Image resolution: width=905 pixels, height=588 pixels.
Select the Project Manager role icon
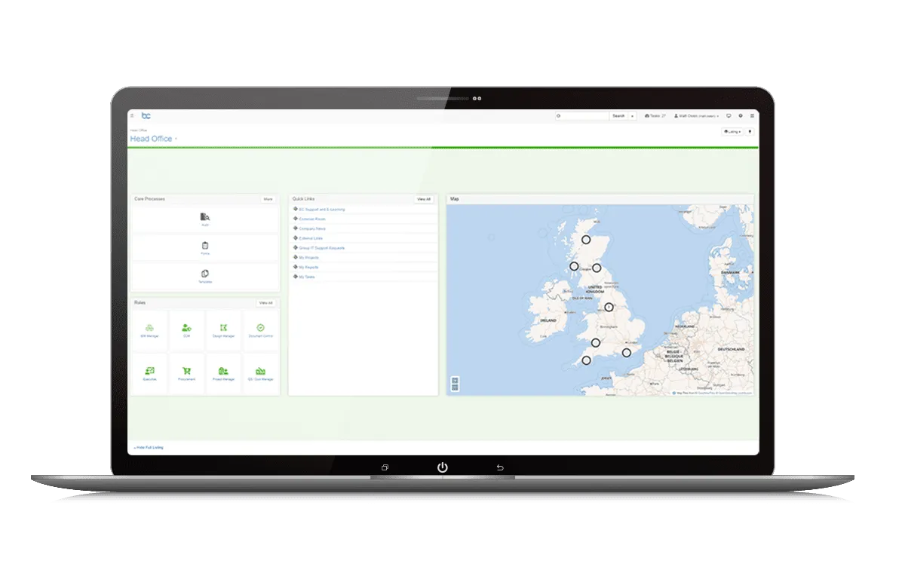223,371
